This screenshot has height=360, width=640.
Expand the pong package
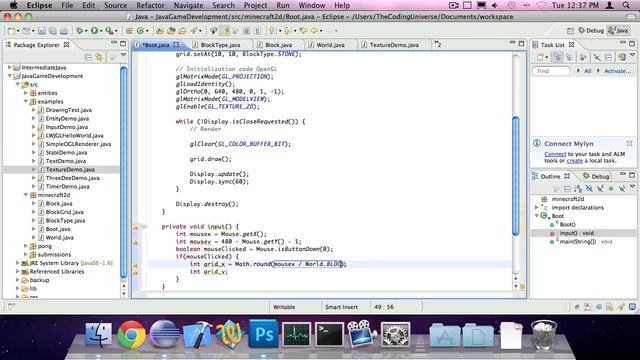(x=26, y=246)
